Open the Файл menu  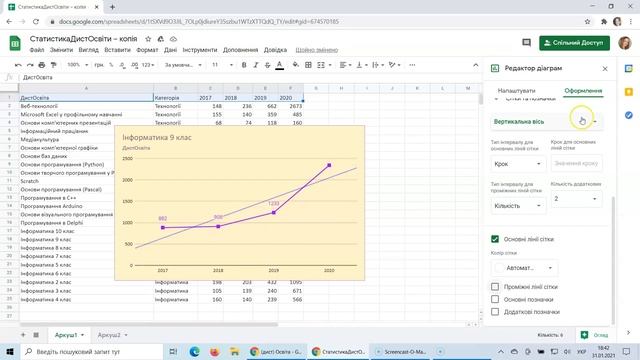tap(37, 50)
